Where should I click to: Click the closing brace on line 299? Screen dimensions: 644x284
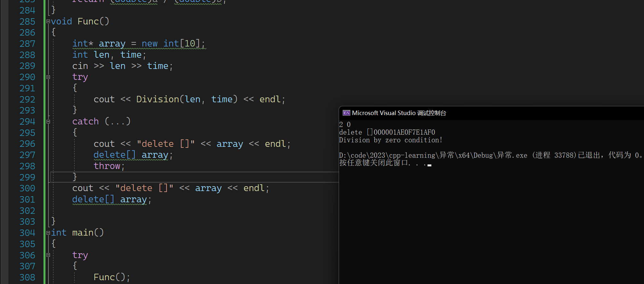click(x=75, y=177)
